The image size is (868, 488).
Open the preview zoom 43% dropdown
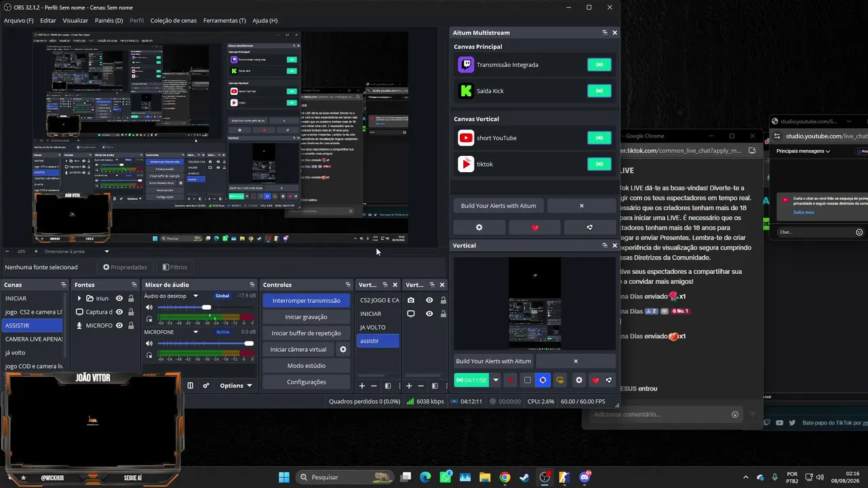click(x=22, y=251)
